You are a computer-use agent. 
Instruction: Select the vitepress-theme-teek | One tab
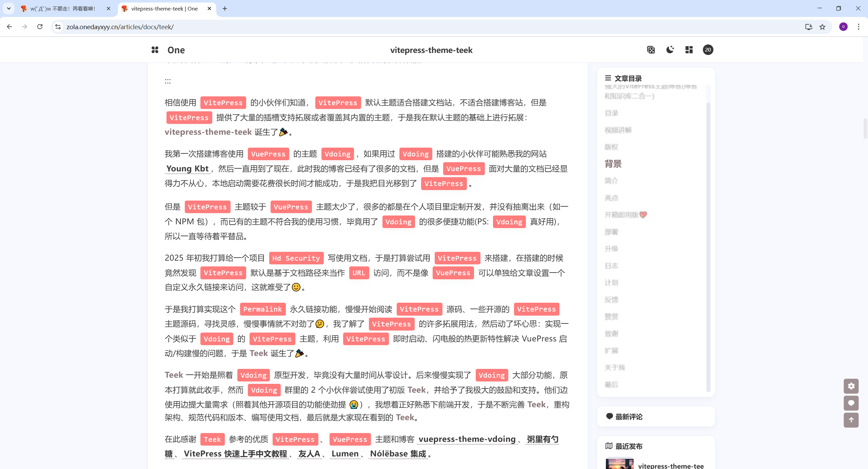point(164,8)
